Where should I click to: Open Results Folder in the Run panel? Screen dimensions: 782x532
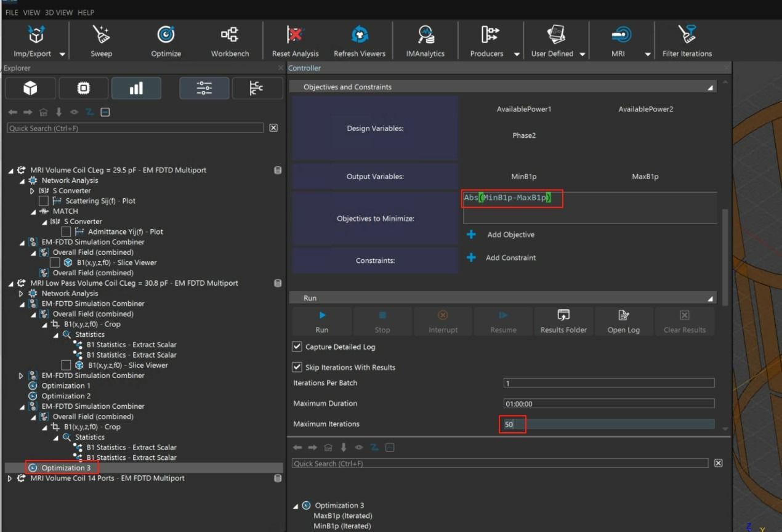click(x=563, y=321)
